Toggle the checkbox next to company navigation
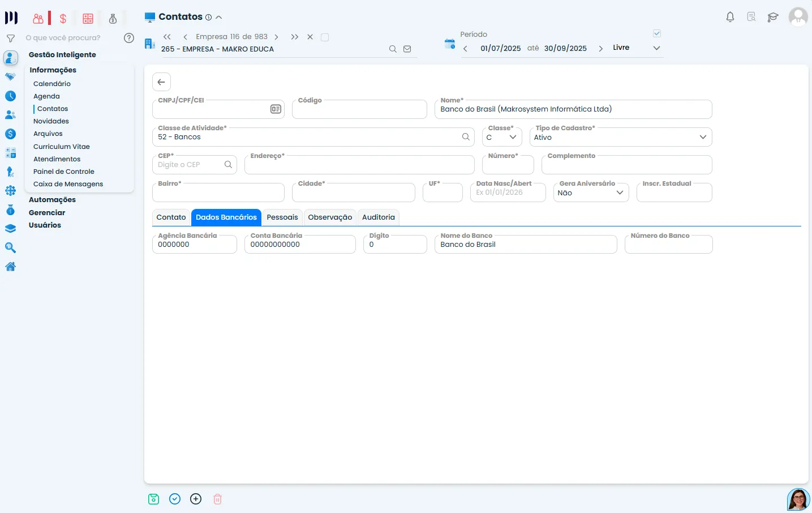 click(325, 37)
